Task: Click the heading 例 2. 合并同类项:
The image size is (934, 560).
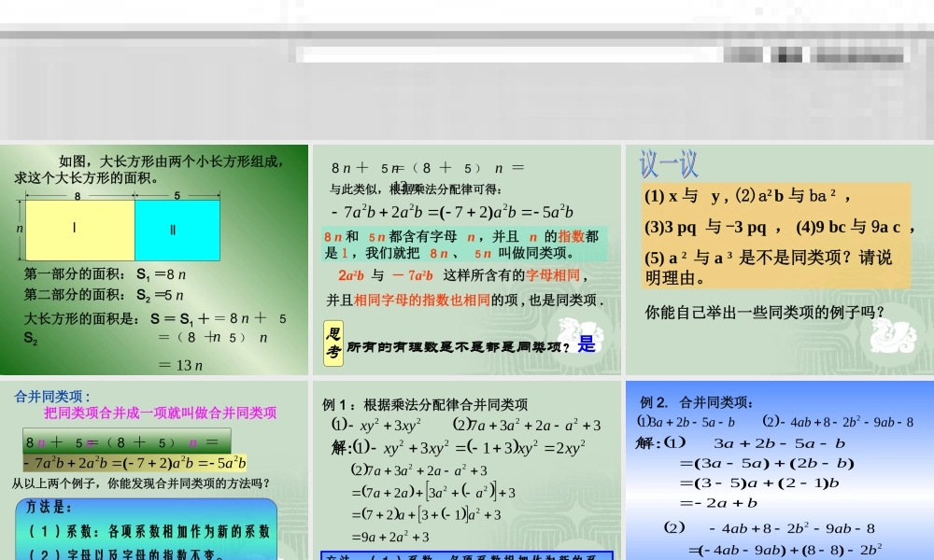Action: point(697,402)
